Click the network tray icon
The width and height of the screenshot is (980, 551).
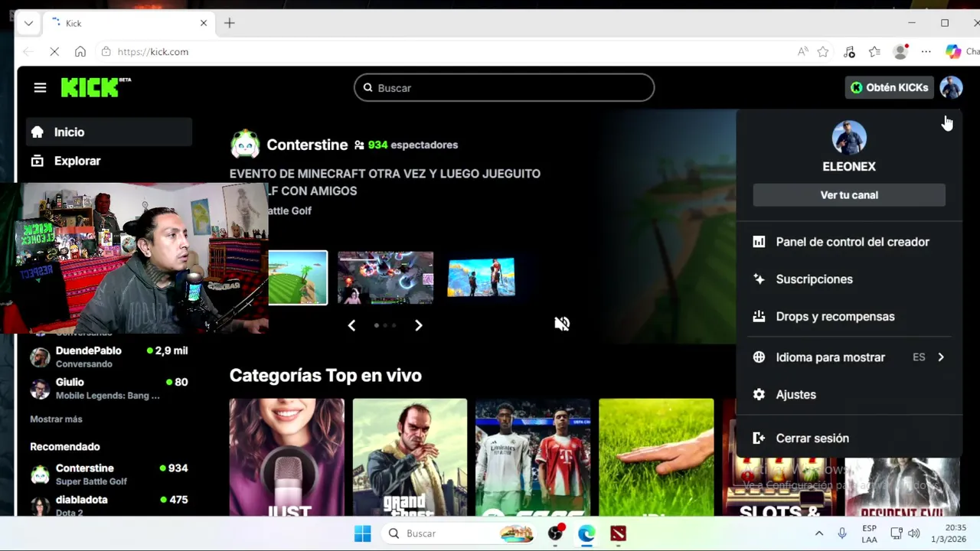[x=897, y=533]
